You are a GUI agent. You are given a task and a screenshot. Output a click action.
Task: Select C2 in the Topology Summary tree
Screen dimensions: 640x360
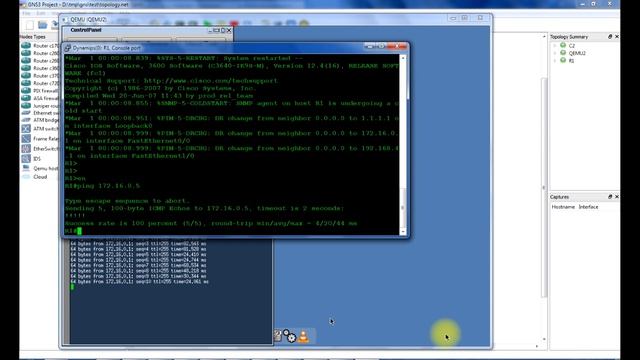tap(571, 46)
